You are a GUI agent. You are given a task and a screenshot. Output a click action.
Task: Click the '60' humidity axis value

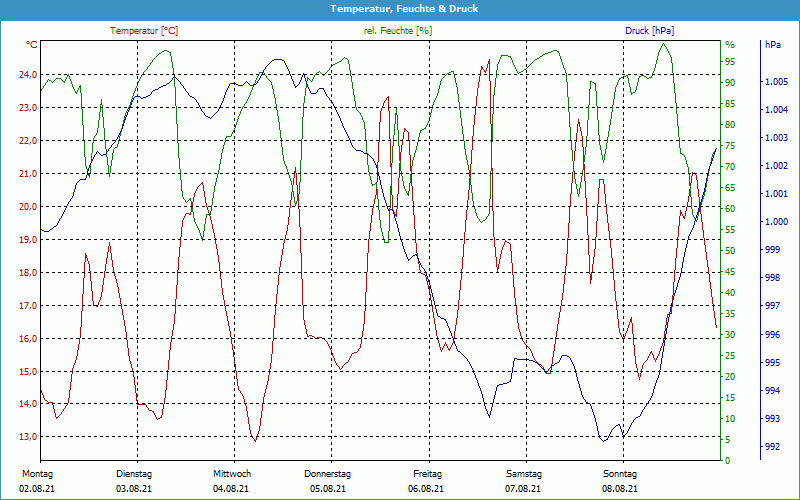(730, 209)
